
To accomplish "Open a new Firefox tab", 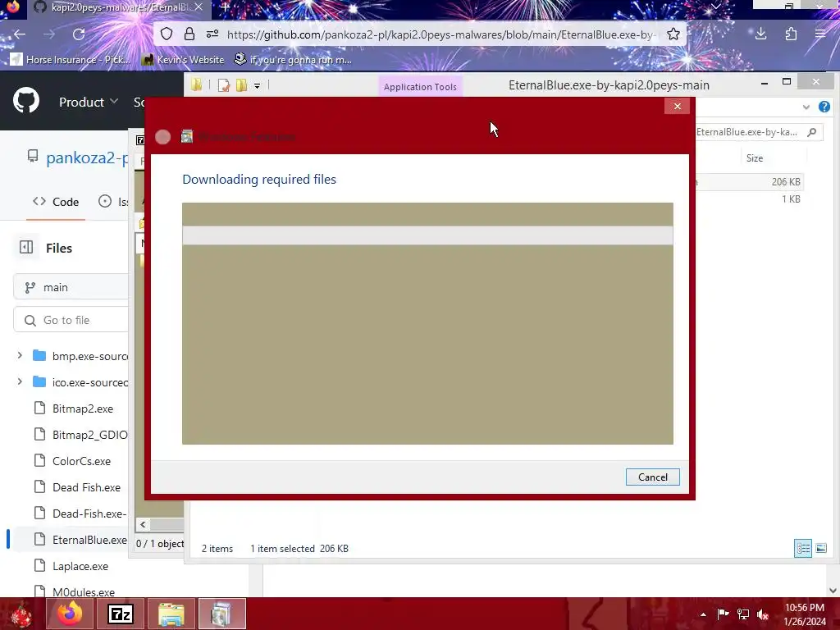I will (225, 7).
